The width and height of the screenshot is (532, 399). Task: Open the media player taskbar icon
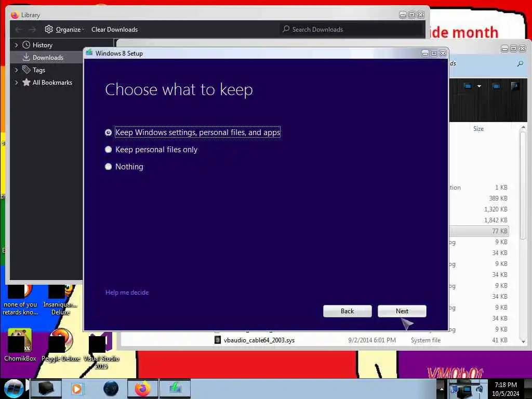click(77, 389)
